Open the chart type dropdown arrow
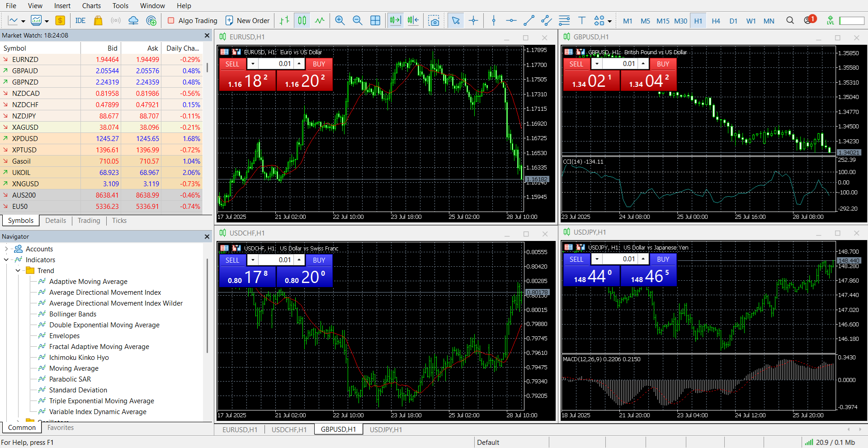This screenshot has width=868, height=448. [x=23, y=21]
